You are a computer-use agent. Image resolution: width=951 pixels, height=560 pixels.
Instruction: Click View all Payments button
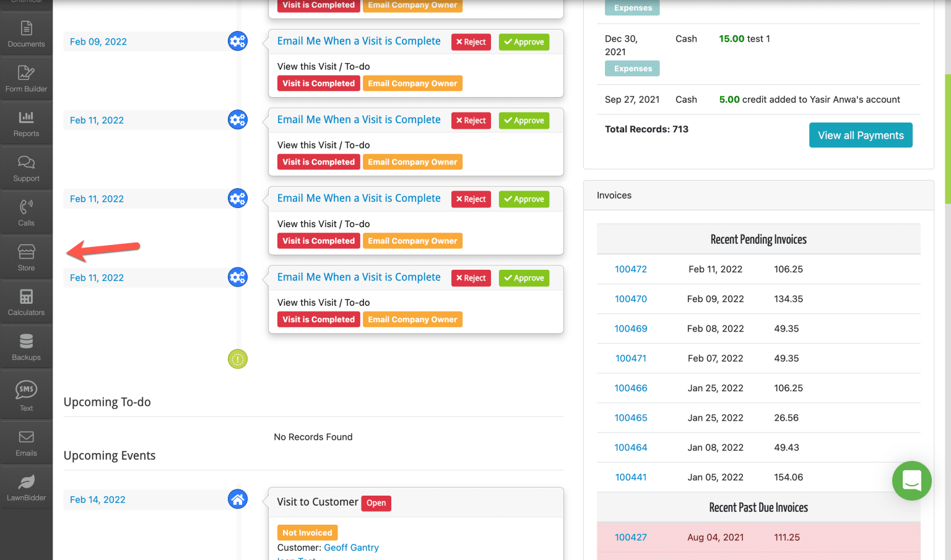pyautogui.click(x=861, y=135)
